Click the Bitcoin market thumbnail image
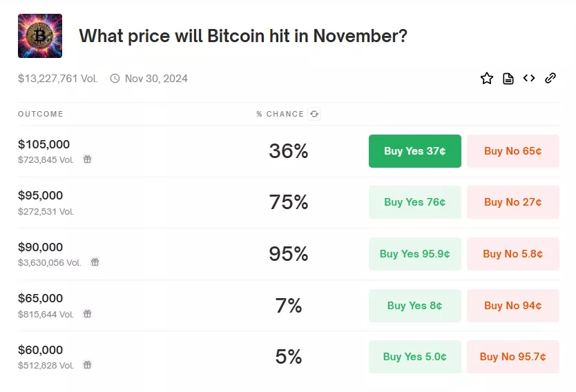Screen dimensions: 576x392 pyautogui.click(x=40, y=36)
